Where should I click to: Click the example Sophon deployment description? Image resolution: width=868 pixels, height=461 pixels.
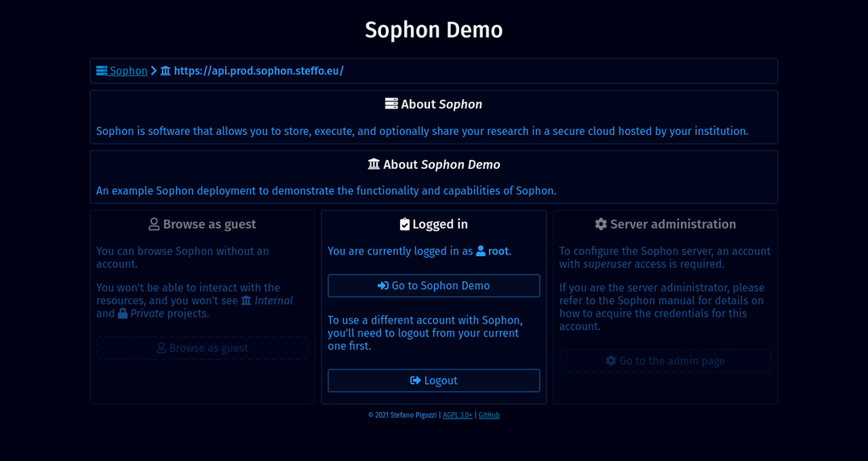tap(326, 191)
